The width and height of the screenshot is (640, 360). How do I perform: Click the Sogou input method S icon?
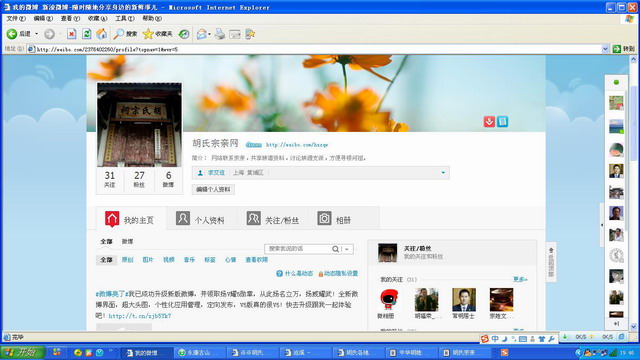click(485, 338)
